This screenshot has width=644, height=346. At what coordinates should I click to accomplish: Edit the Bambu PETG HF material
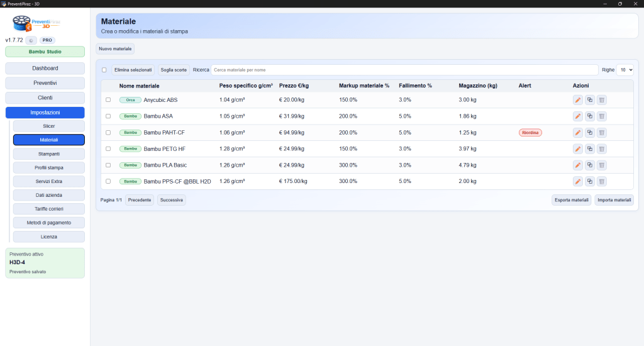click(x=577, y=149)
